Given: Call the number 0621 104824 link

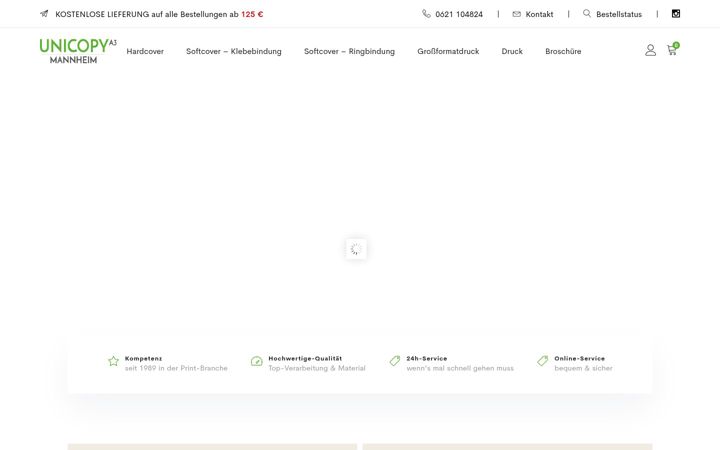Looking at the screenshot, I should 459,14.
